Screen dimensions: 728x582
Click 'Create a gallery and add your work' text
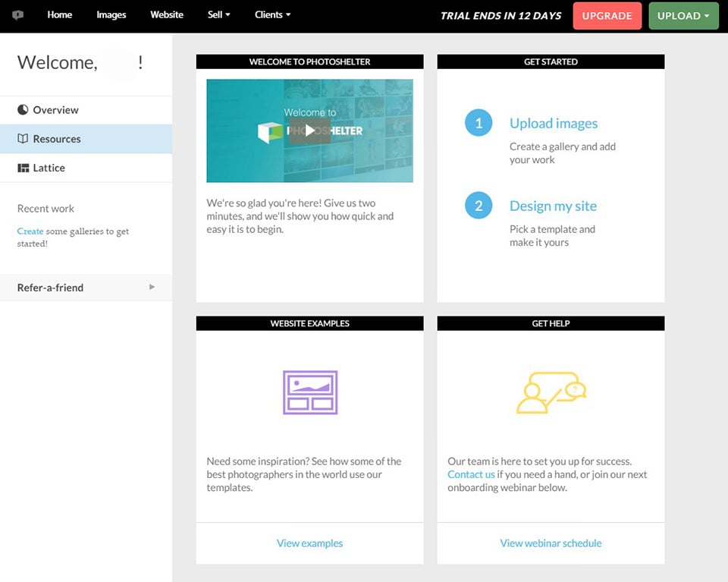(x=562, y=153)
